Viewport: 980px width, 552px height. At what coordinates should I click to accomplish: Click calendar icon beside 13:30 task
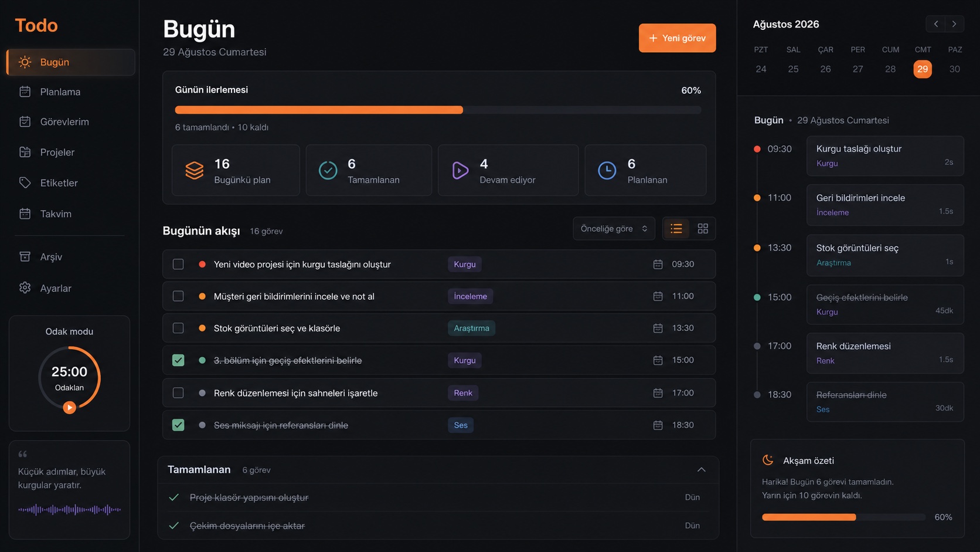pos(658,329)
